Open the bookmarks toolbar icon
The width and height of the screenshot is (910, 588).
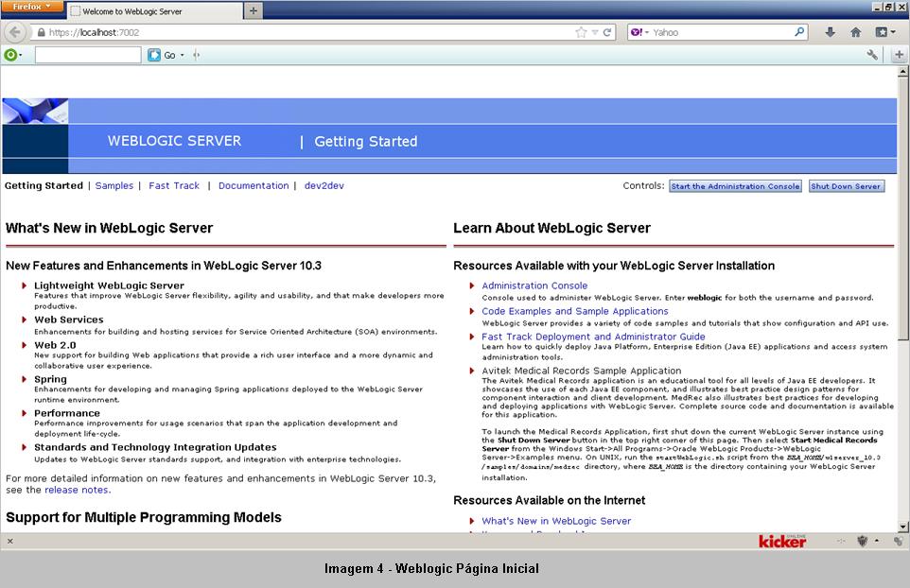click(881, 32)
